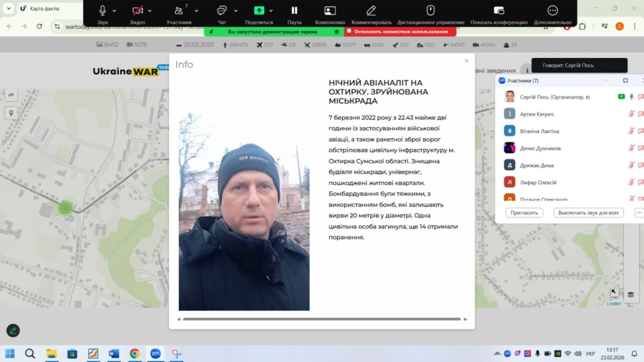Image resolution: width=644 pixels, height=362 pixels.
Task: Click the Пауза icon in Zoom toolbar
Action: point(294,11)
